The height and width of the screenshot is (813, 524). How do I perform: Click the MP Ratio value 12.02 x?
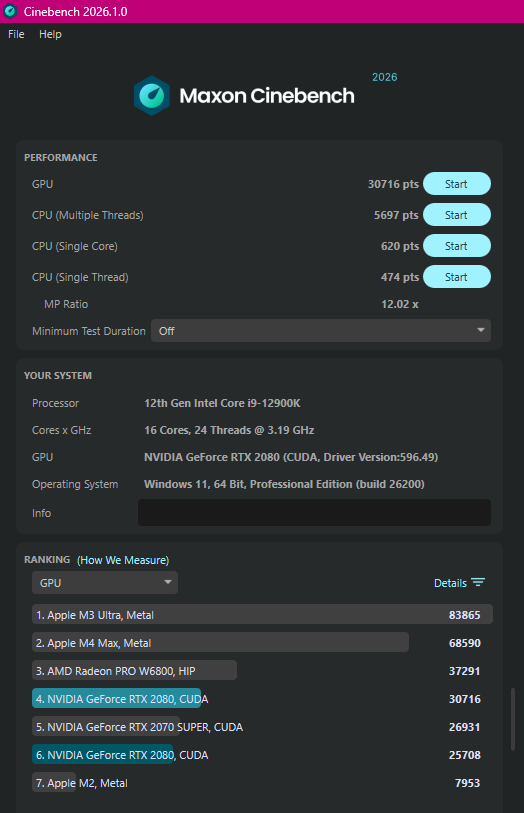400,304
